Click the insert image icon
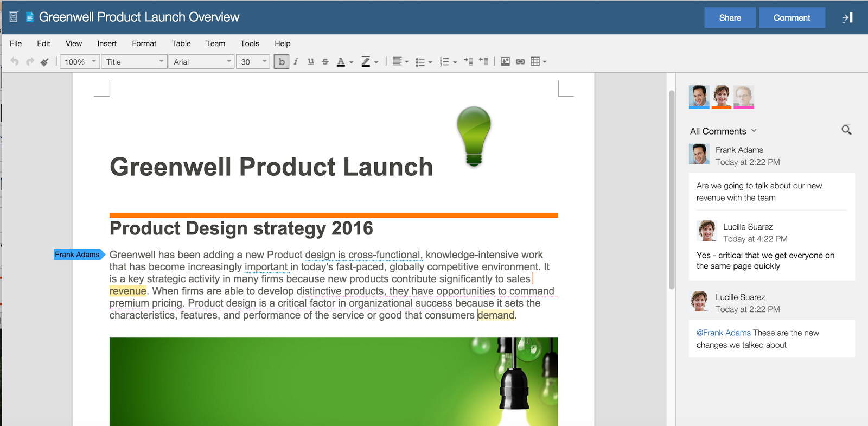 (x=505, y=61)
